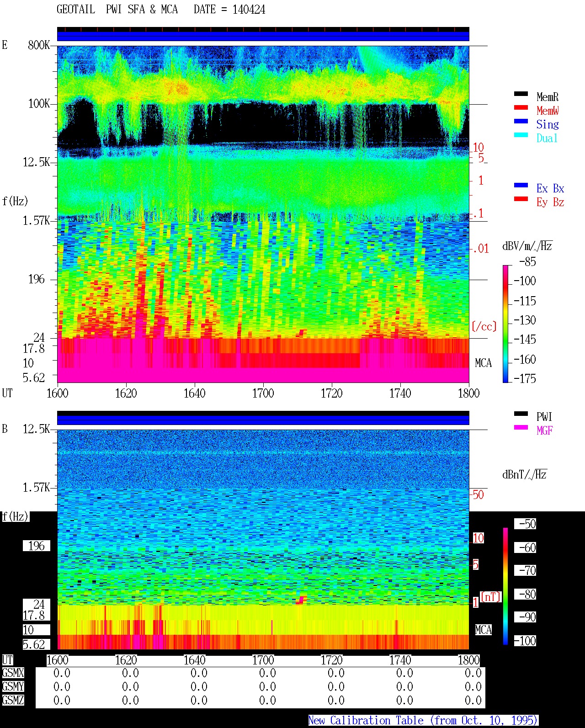Screen dimensions: 585x728
Task: Click the 'f(Hz)' label on E panel
Action: tap(15, 201)
